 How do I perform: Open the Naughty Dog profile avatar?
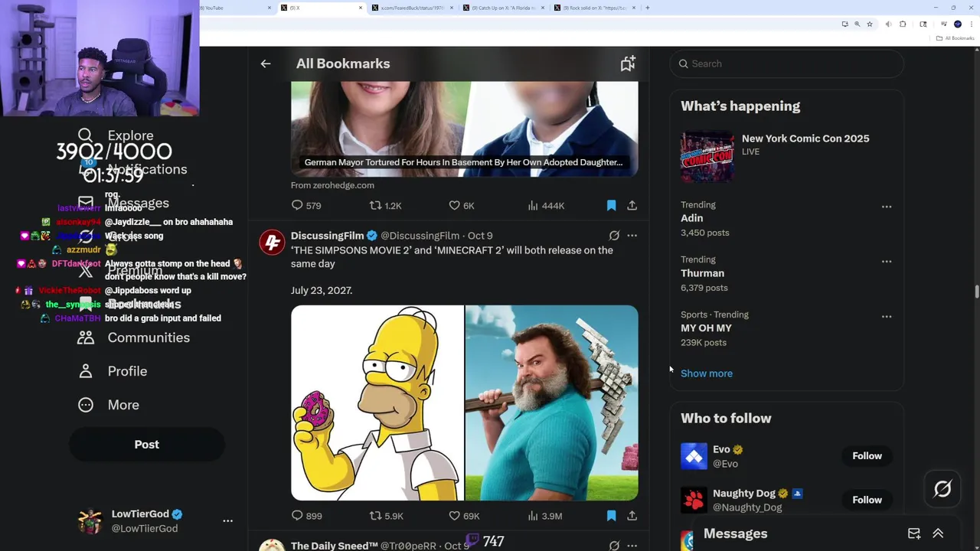694,500
